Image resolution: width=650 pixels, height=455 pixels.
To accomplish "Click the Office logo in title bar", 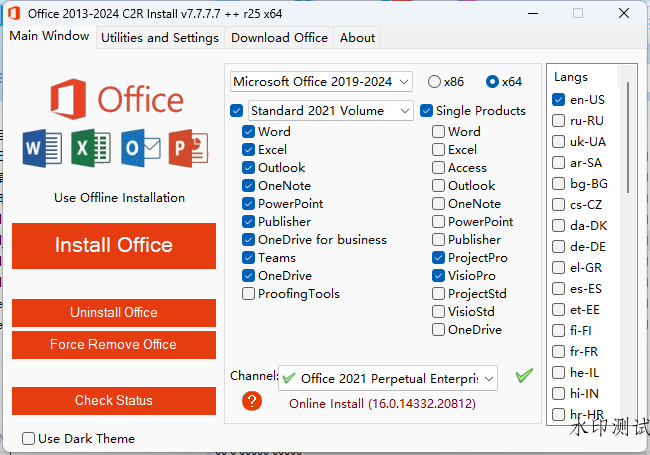I will (x=14, y=13).
